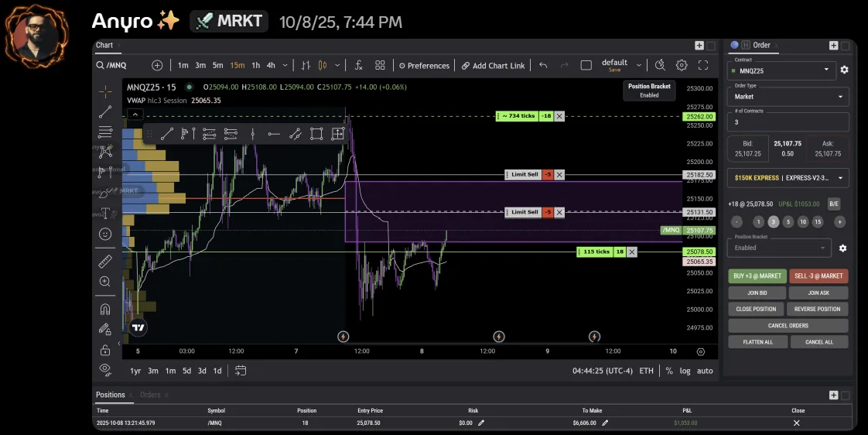The height and width of the screenshot is (435, 868).
Task: Toggle log scale mode
Action: 685,371
